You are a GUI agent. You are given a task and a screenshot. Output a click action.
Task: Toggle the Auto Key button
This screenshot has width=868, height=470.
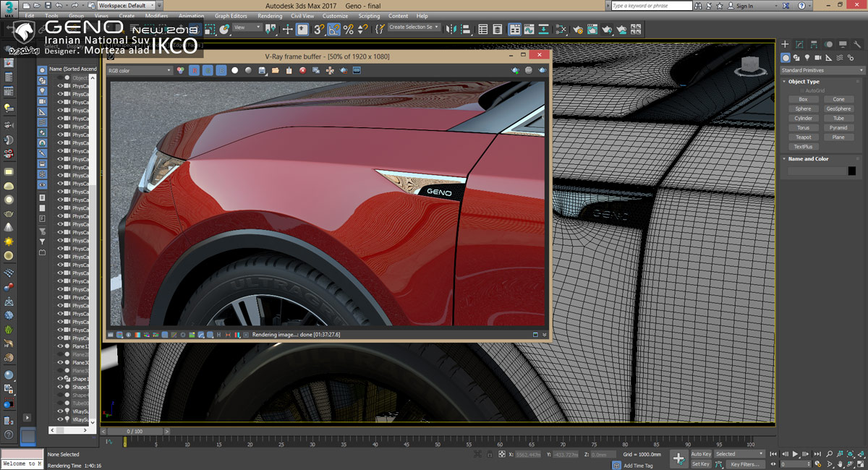click(701, 454)
